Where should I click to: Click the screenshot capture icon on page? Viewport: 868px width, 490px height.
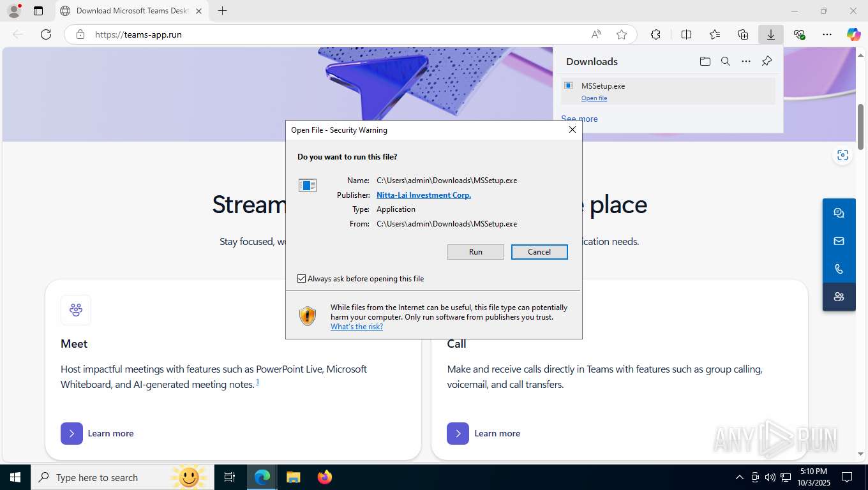point(843,155)
